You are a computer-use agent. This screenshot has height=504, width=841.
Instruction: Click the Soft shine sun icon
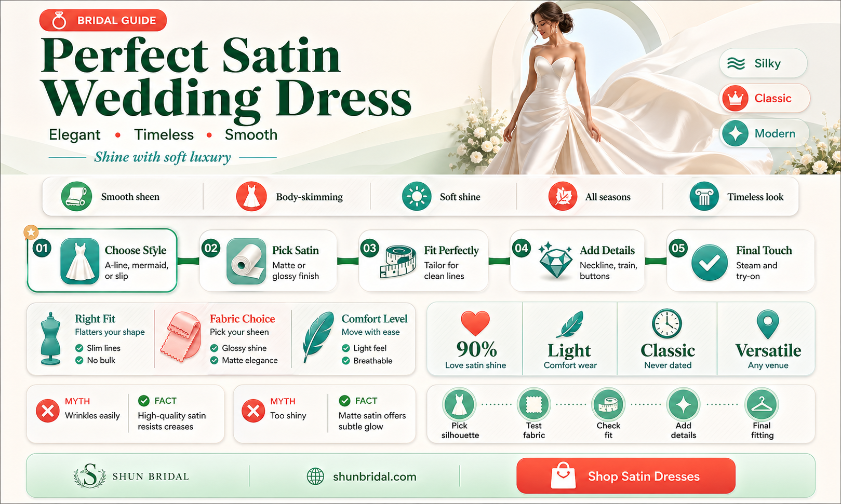(417, 197)
